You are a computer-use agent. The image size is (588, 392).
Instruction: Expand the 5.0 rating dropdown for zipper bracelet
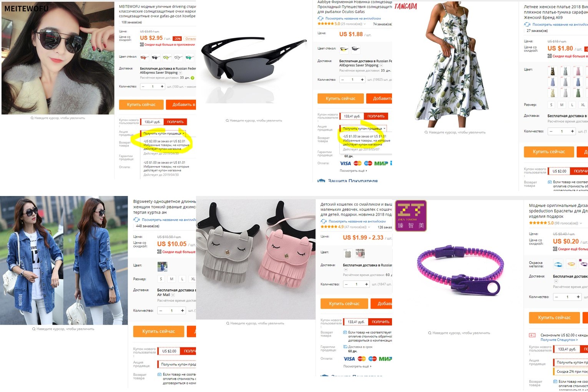tap(581, 223)
